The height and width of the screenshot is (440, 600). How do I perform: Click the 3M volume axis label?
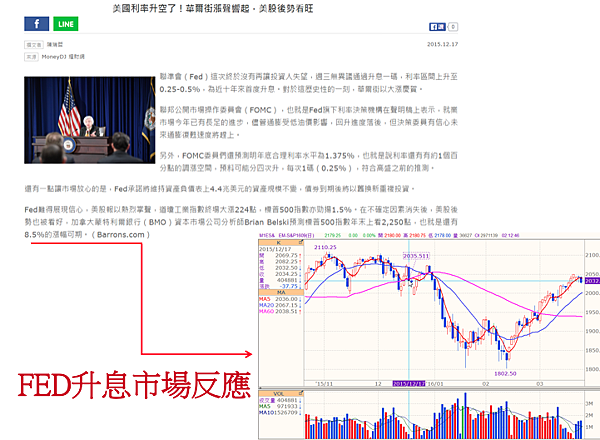[x=589, y=403]
